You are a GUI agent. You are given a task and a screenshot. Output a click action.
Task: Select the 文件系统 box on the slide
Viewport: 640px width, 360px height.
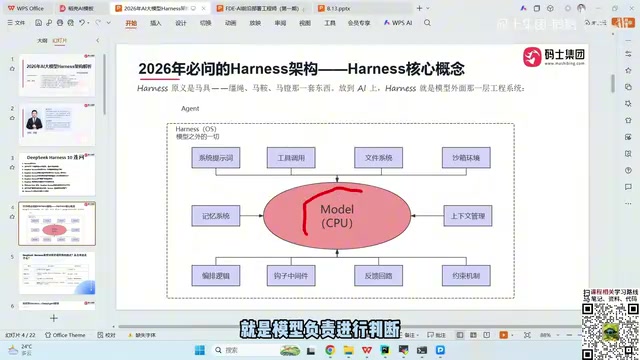pyautogui.click(x=378, y=158)
